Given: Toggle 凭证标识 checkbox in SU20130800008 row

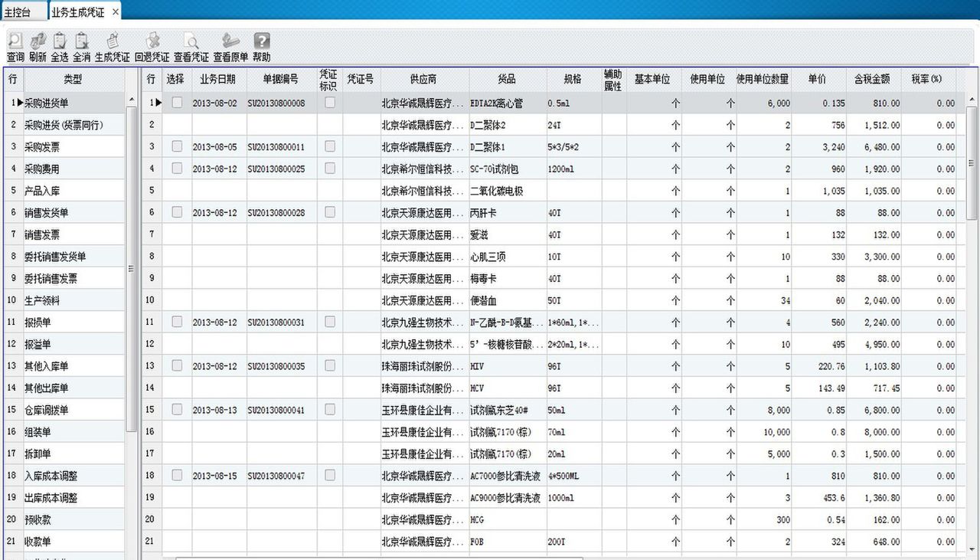Looking at the screenshot, I should 330,102.
